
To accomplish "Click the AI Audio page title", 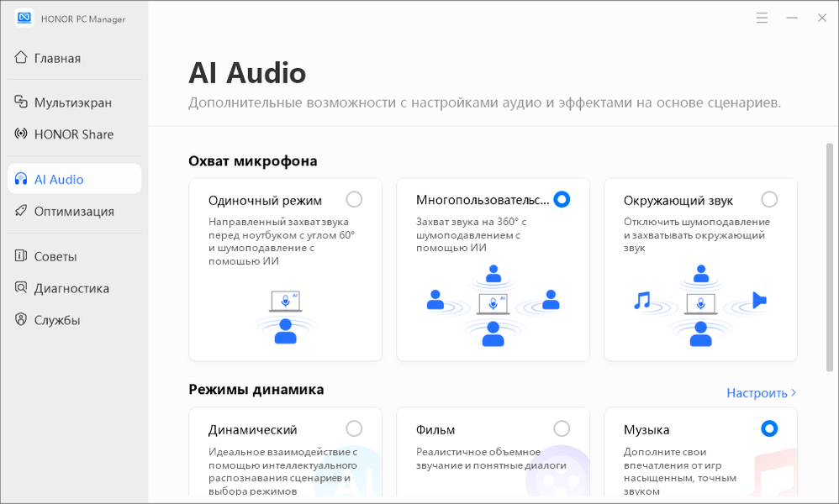I will (x=247, y=73).
